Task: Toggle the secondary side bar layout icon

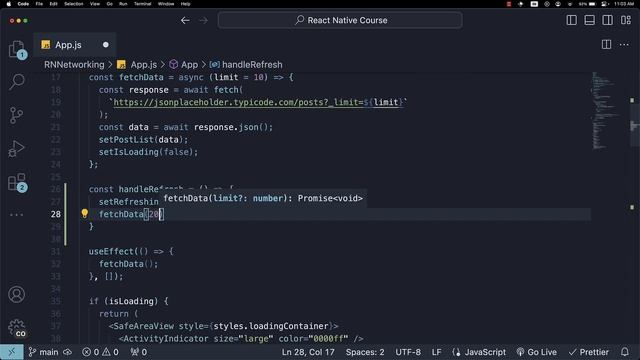Action: (607, 20)
